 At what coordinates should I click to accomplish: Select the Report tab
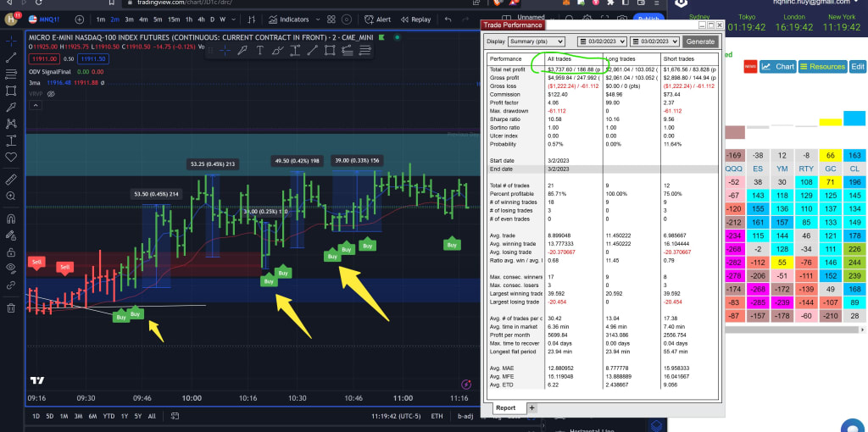[x=505, y=407]
